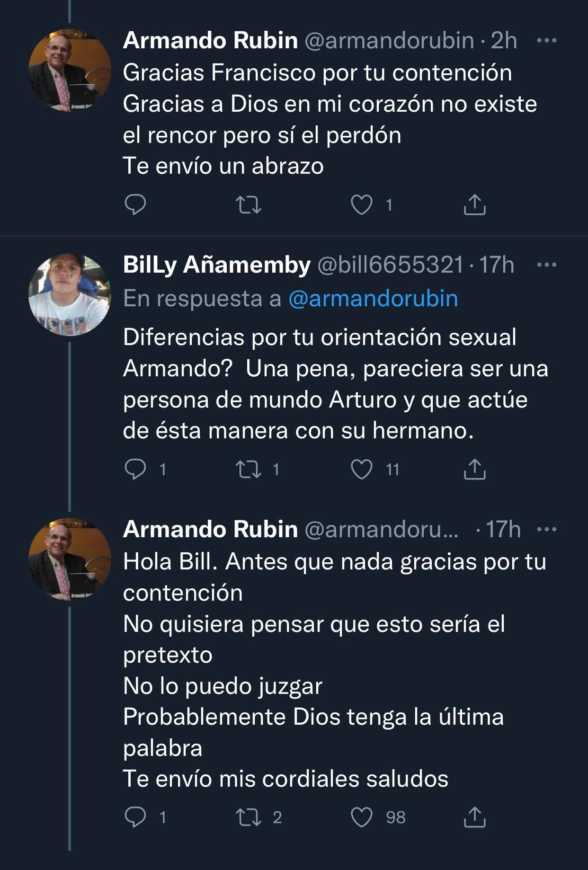Like the 'Hola Bill' tweet
588x870 pixels.
click(362, 817)
